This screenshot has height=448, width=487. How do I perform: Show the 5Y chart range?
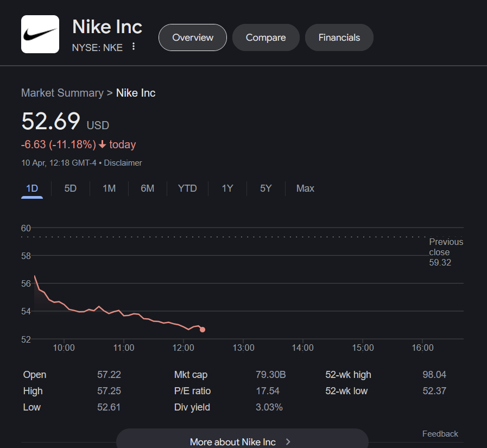pos(266,188)
